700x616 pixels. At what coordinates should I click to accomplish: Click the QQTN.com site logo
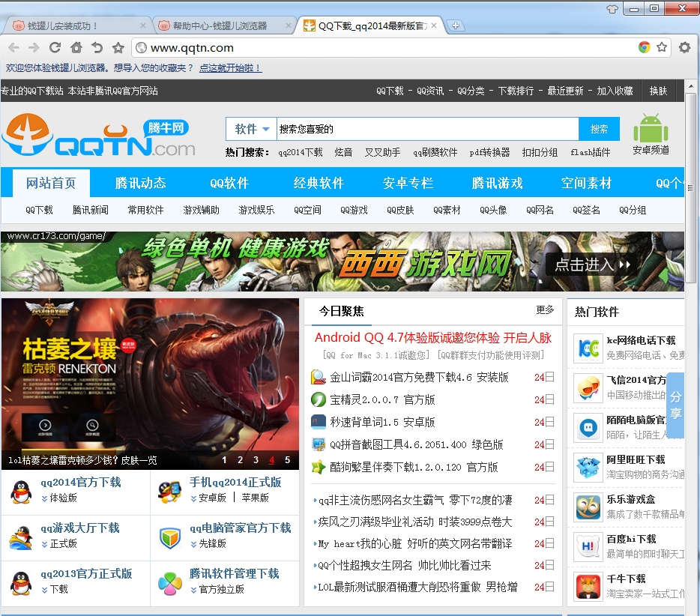(x=99, y=135)
